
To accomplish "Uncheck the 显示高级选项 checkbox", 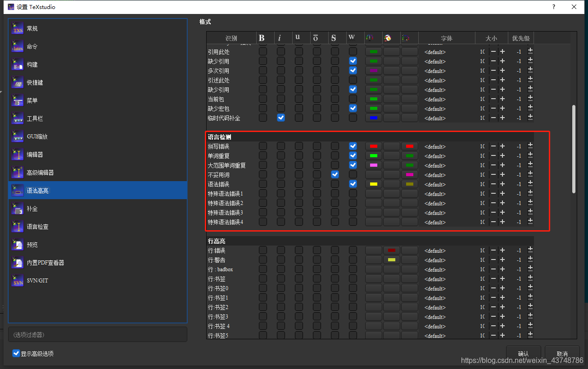I will coord(16,353).
